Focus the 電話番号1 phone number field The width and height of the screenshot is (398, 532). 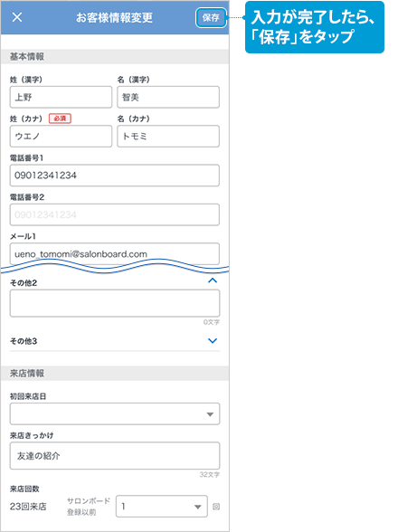115,176
